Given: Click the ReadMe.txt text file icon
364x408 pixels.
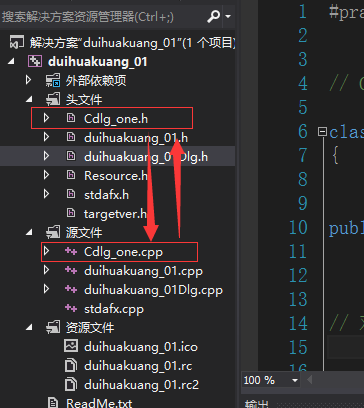Looking at the screenshot, I should pos(53,403).
